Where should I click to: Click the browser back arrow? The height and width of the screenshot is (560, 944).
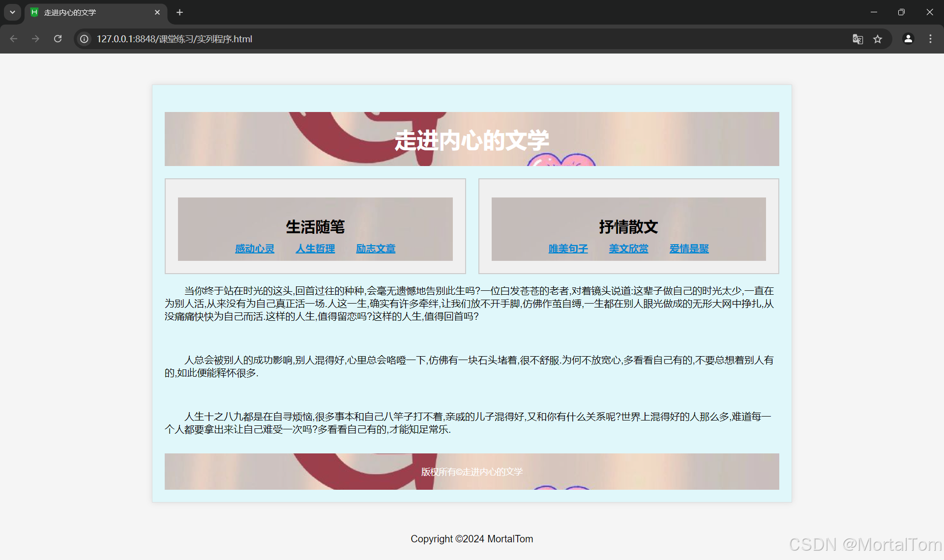coord(14,39)
